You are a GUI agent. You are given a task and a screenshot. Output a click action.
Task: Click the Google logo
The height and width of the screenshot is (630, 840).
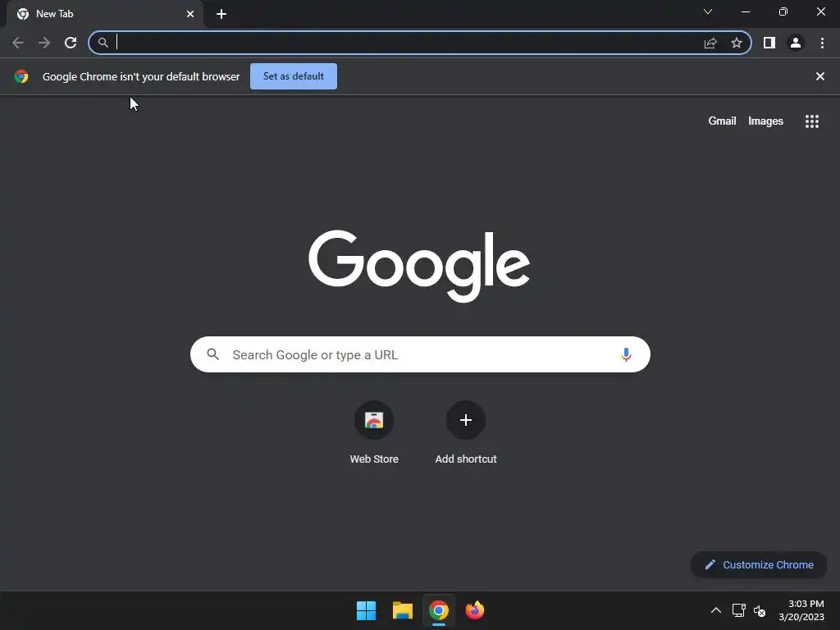coord(419,266)
